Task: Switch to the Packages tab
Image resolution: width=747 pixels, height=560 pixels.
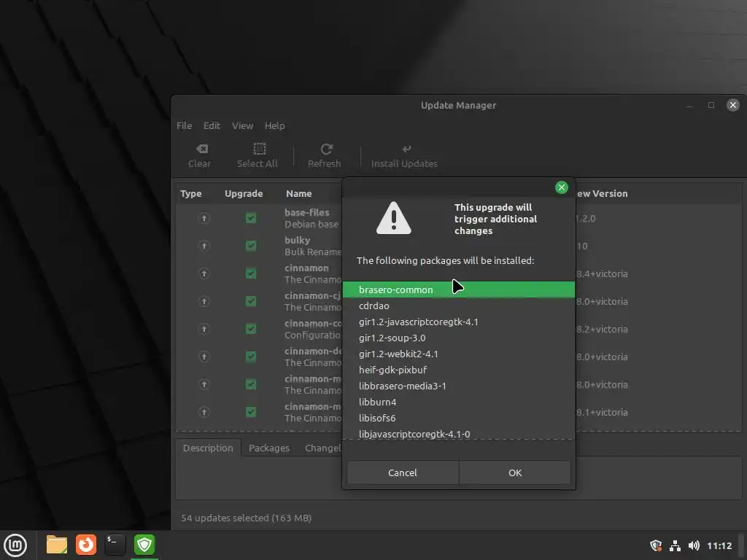Action: click(269, 448)
